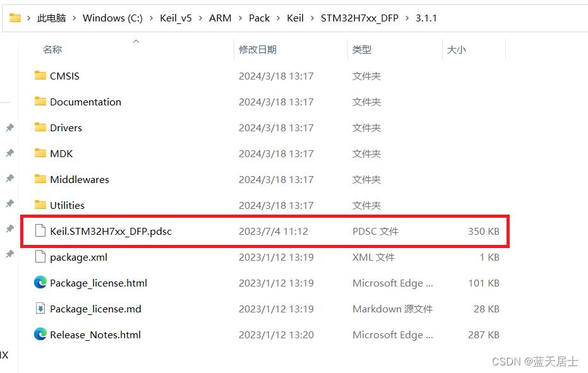This screenshot has width=588, height=373.
Task: Click the pin icon beside the Drivers row
Action: (x=9, y=128)
